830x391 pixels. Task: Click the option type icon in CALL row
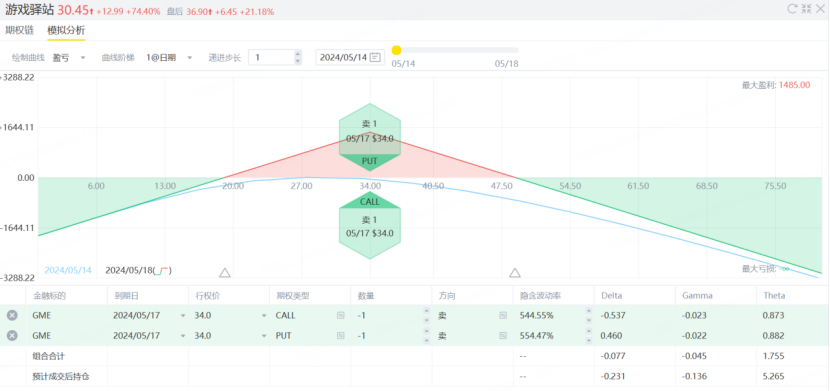(x=340, y=315)
